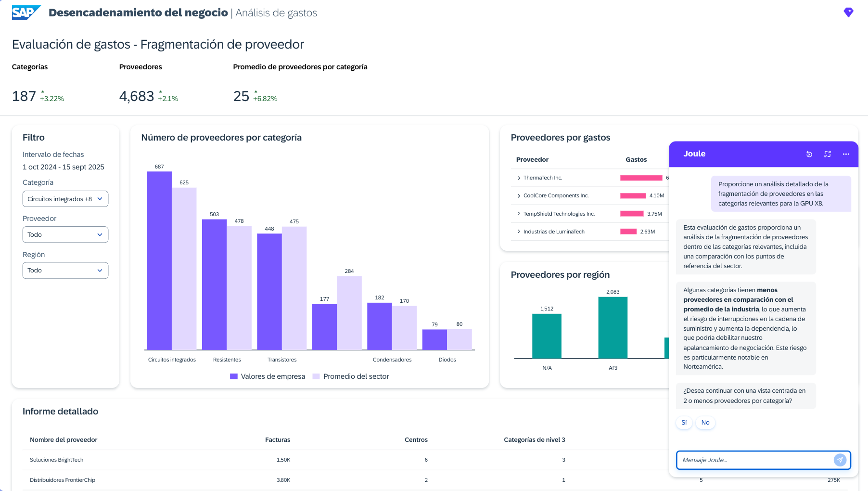Click the Diodos axis label

coord(447,360)
